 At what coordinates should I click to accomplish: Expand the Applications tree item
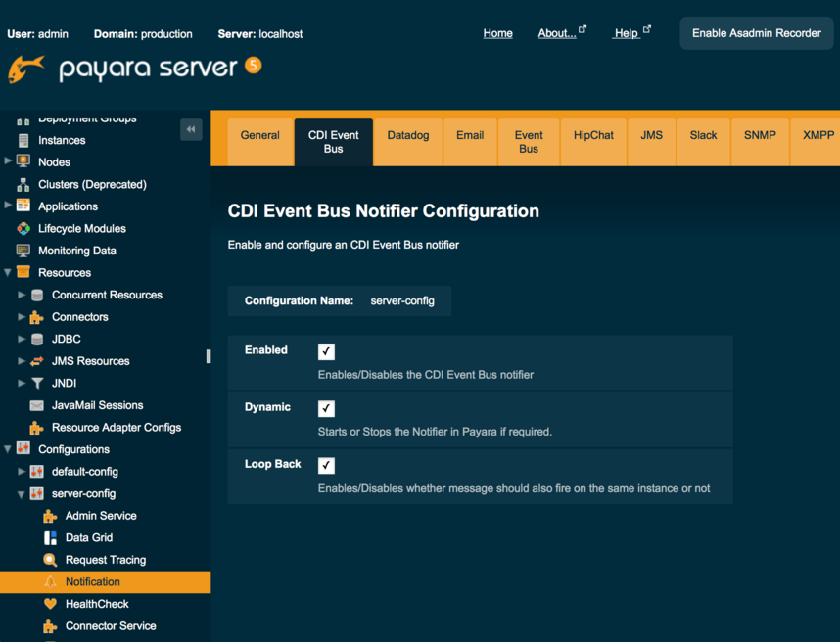[x=8, y=205]
